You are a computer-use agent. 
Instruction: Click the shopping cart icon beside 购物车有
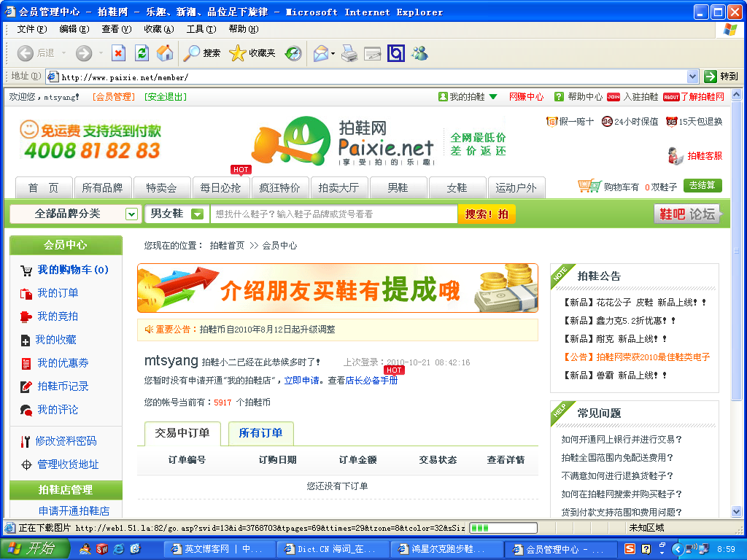589,186
